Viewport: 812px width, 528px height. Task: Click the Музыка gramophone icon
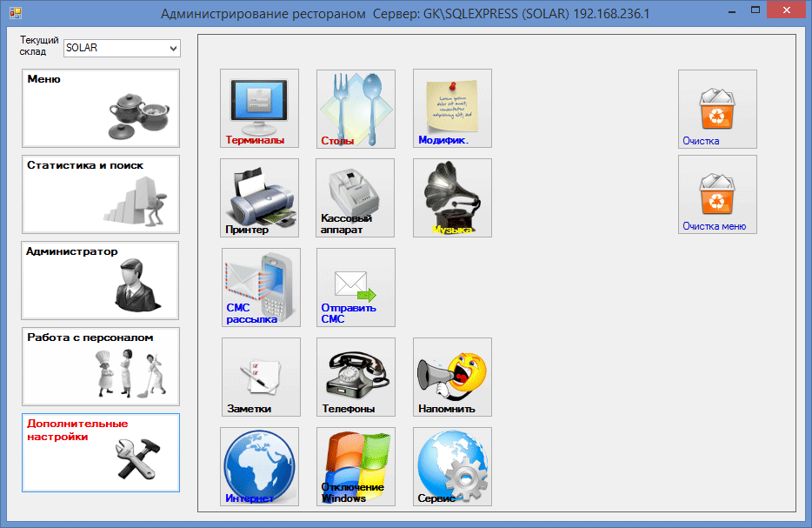click(x=452, y=197)
